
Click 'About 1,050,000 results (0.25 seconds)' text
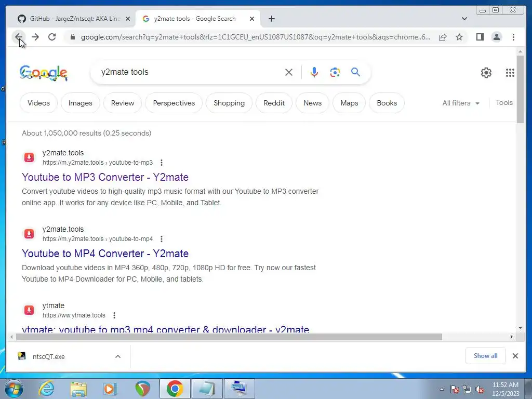(87, 133)
